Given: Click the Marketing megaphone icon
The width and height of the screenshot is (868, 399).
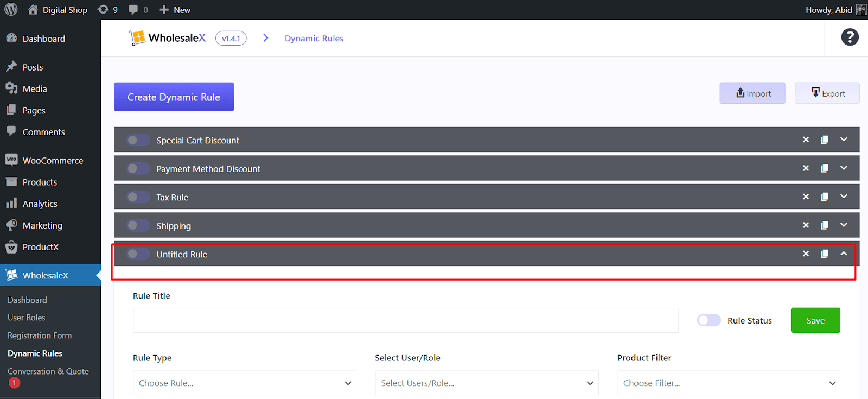Looking at the screenshot, I should pos(11,225).
